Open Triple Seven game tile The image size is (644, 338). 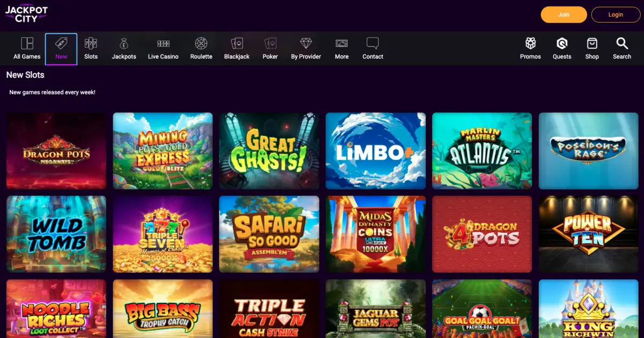click(163, 234)
